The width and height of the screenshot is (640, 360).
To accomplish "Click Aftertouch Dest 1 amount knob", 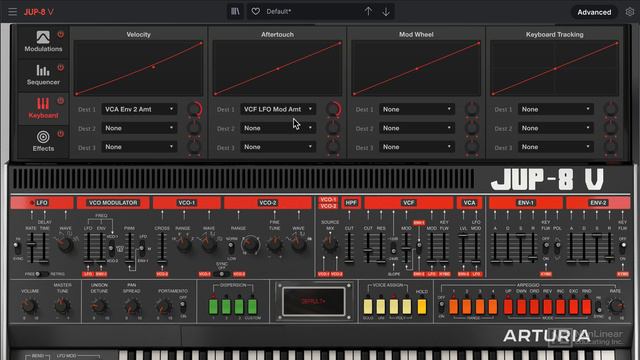I will coord(333,109).
